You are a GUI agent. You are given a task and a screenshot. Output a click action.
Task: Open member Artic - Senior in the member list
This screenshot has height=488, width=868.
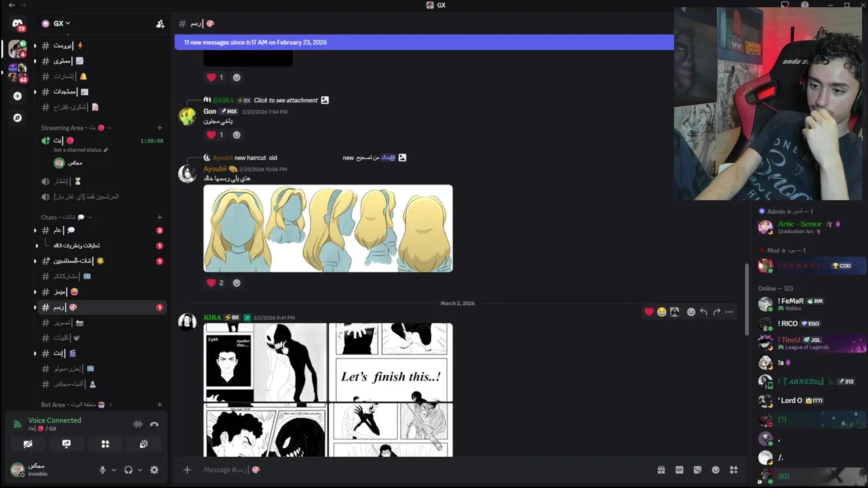click(x=810, y=227)
